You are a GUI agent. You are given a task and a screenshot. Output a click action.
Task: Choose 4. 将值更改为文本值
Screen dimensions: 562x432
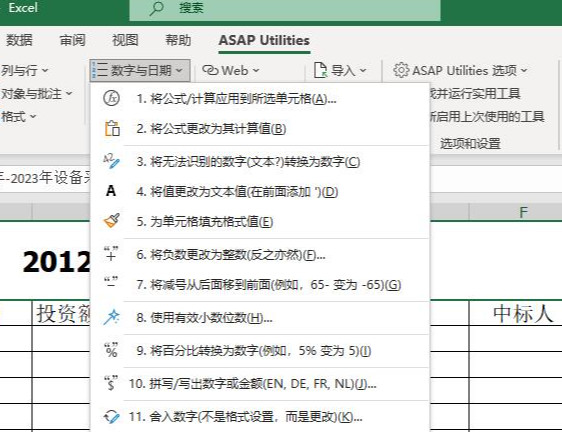tap(260, 192)
